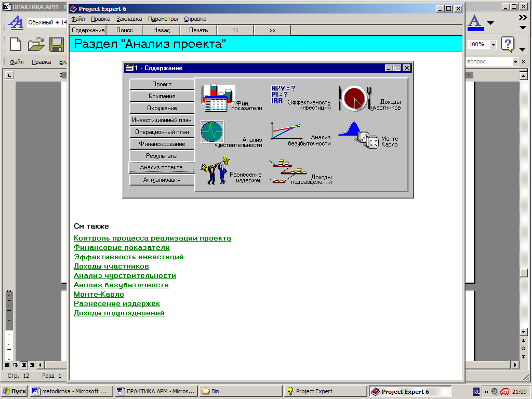532x399 pixels.
Task: Open the Правка menu in Project Expert 6
Action: coord(100,19)
